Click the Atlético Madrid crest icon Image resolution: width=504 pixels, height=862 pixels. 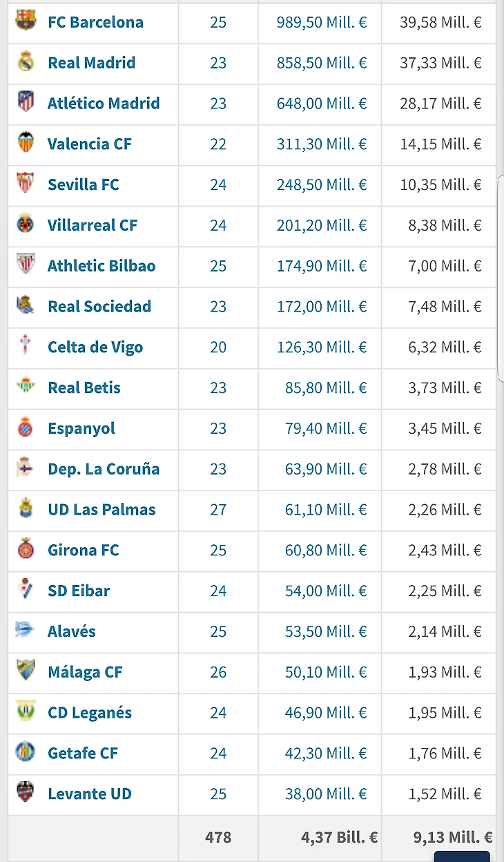26,102
